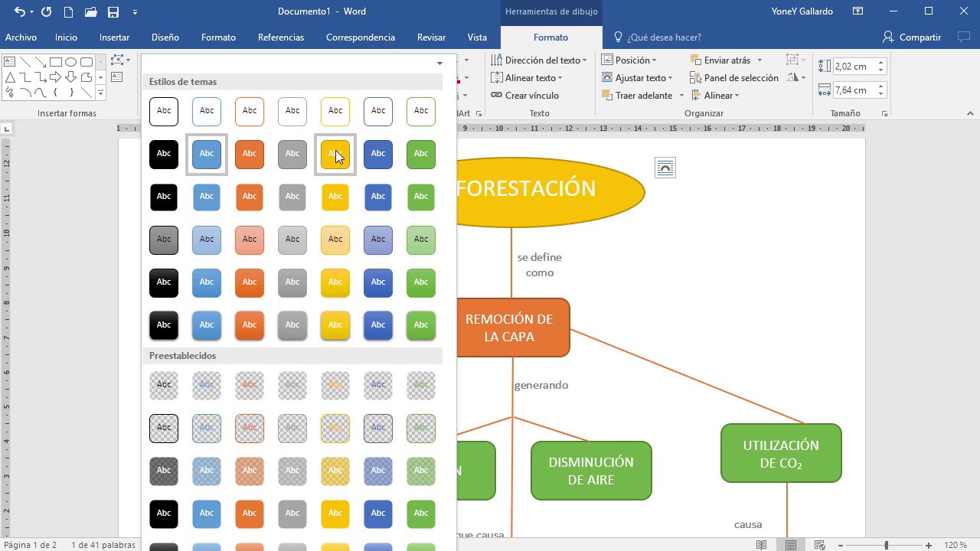Switch to the Diseño tab
The height and width of the screenshot is (551, 980).
tap(165, 37)
